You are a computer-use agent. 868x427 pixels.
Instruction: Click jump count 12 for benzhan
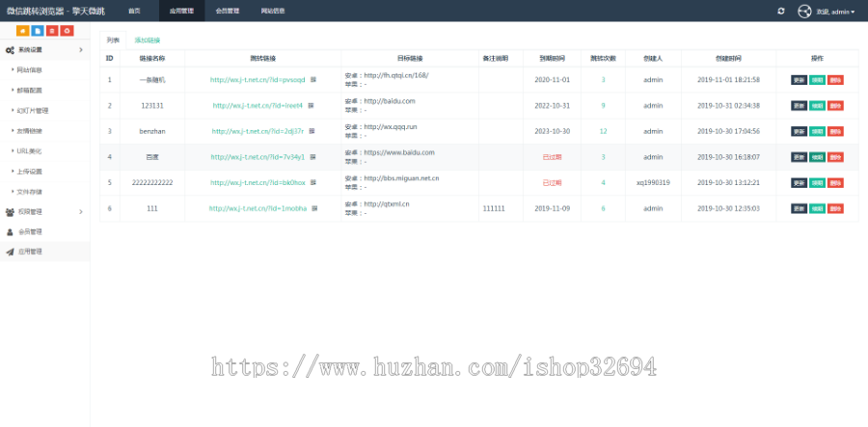[603, 131]
